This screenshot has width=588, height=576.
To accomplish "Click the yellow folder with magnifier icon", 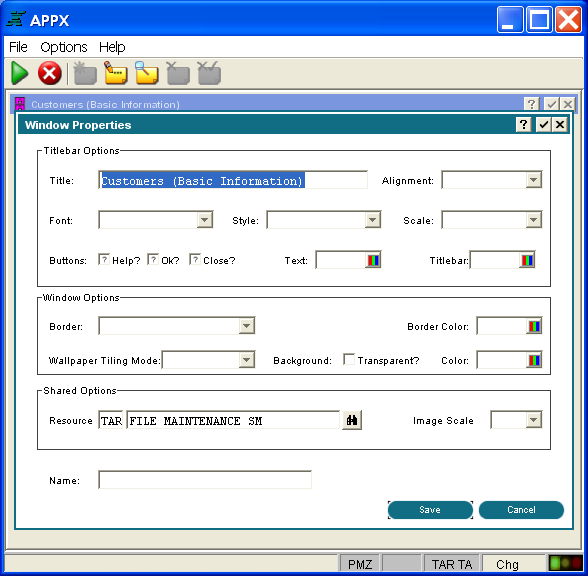I will [x=147, y=73].
